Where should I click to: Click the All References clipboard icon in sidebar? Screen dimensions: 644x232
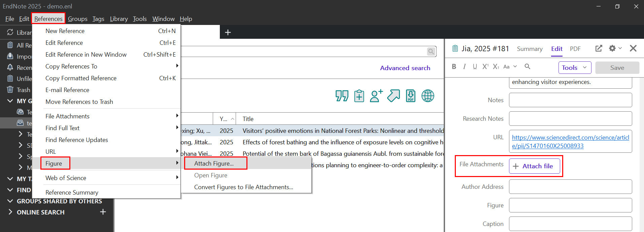coord(10,45)
